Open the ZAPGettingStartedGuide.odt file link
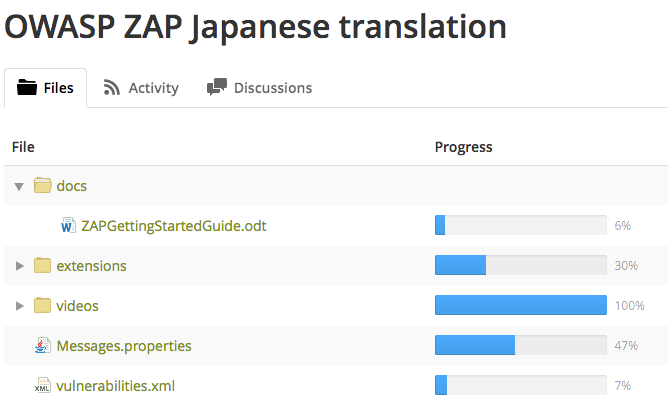Image resolution: width=668 pixels, height=406 pixels. tap(174, 226)
